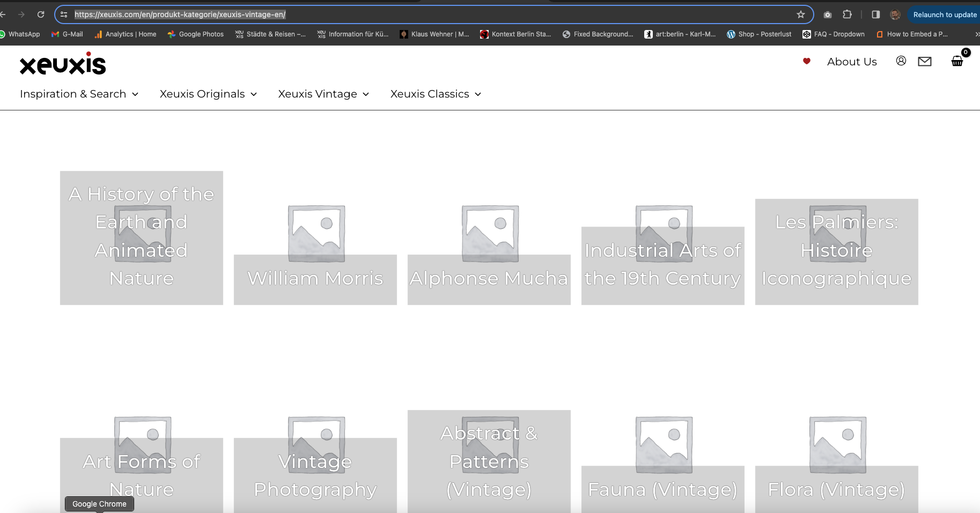980x513 pixels.
Task: Open the G-Mail bookmark
Action: [x=67, y=34]
